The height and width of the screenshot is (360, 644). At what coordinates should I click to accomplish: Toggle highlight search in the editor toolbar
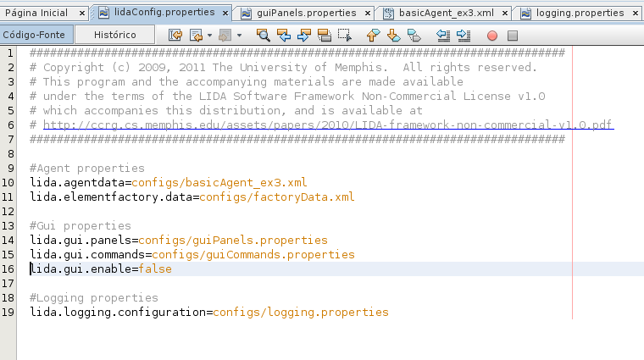tap(325, 35)
